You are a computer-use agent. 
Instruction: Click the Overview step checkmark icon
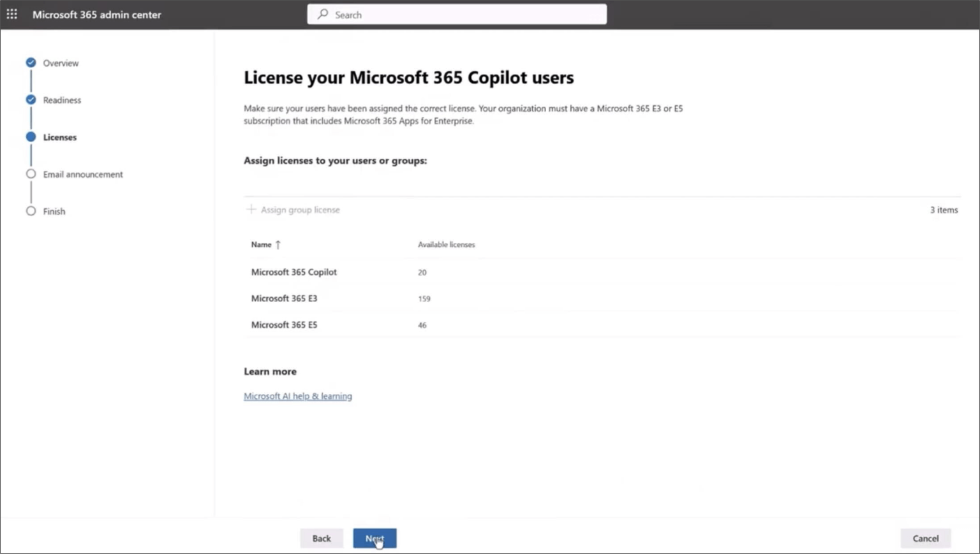click(30, 62)
